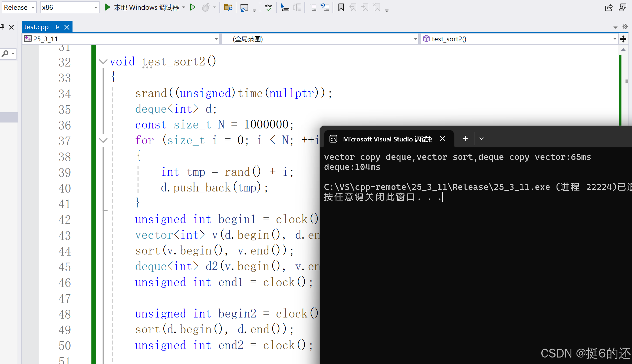Share code using the share arrow icon

coord(609,7)
